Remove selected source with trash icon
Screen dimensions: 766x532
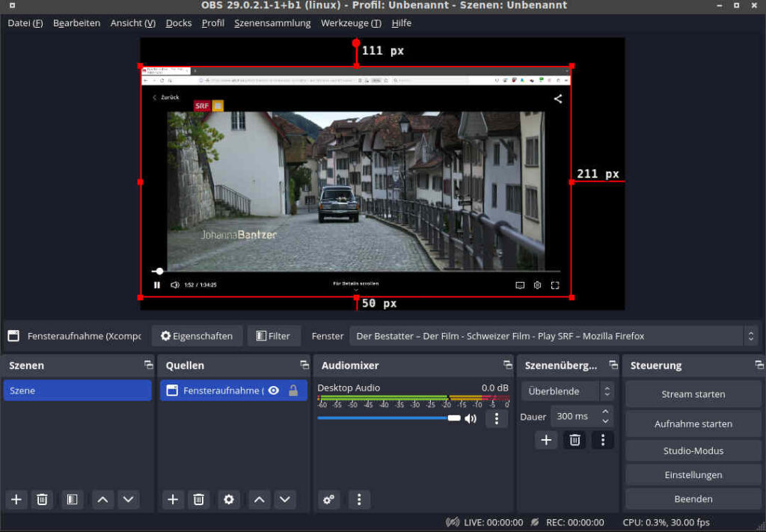pos(198,499)
